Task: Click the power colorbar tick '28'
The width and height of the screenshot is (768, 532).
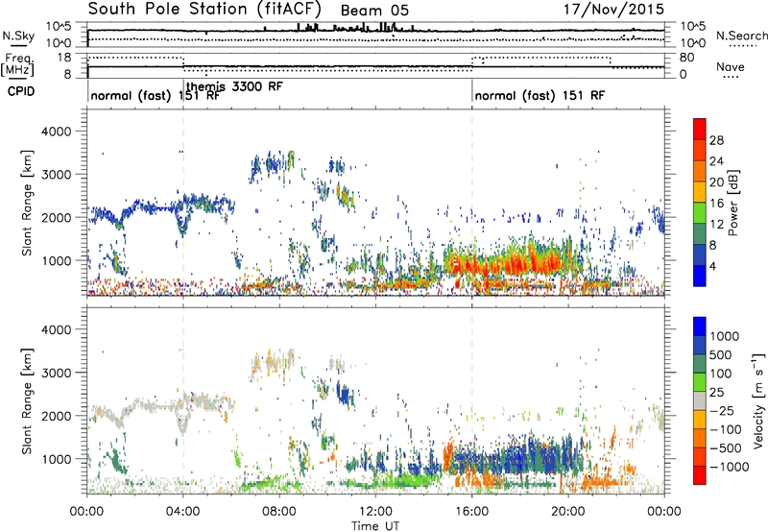Action: click(716, 140)
